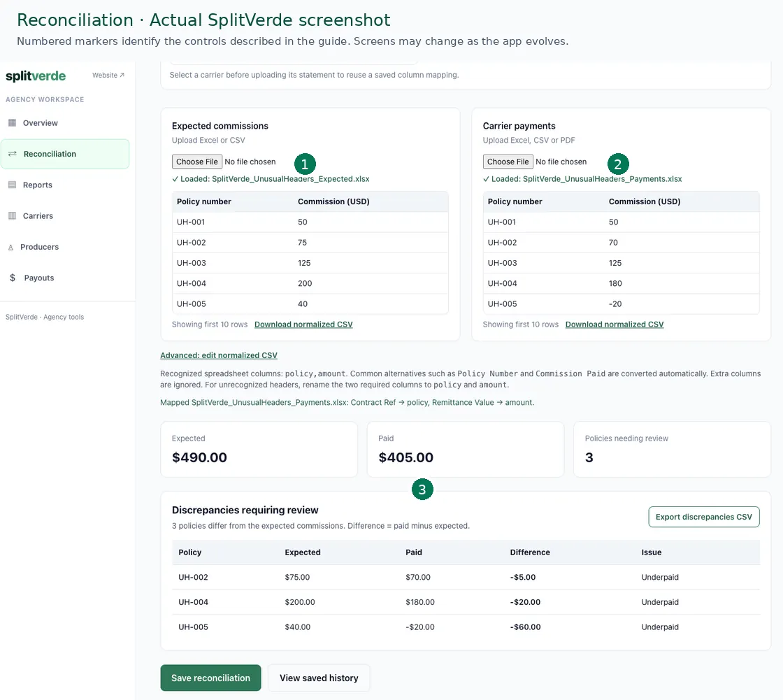Viewport: 783px width, 700px height.
Task: Click Difference column header
Action: pyautogui.click(x=530, y=552)
